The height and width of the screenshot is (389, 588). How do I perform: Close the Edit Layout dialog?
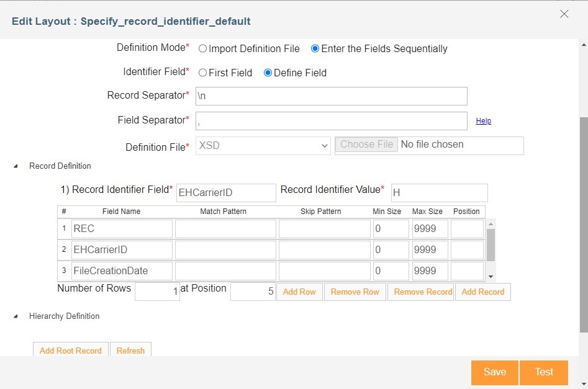(x=564, y=14)
